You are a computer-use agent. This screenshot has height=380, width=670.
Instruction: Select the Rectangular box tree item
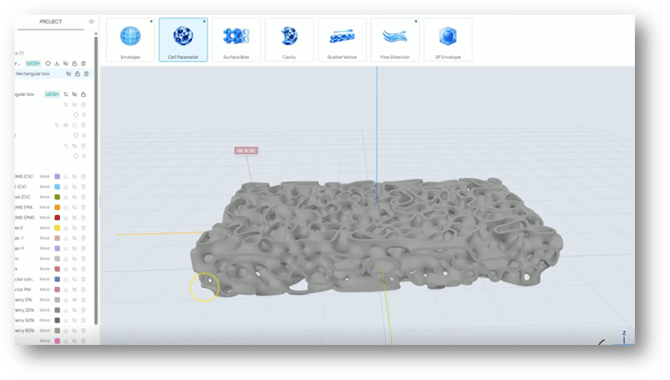[x=33, y=74]
